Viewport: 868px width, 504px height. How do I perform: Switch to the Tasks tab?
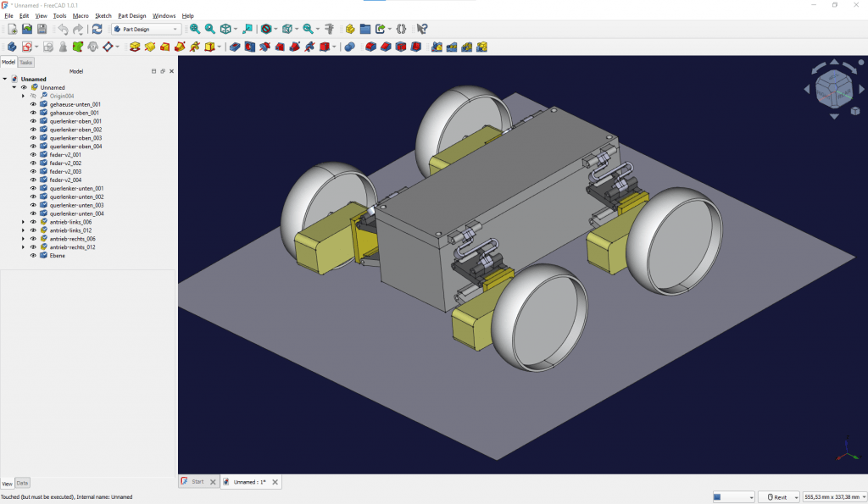click(26, 63)
